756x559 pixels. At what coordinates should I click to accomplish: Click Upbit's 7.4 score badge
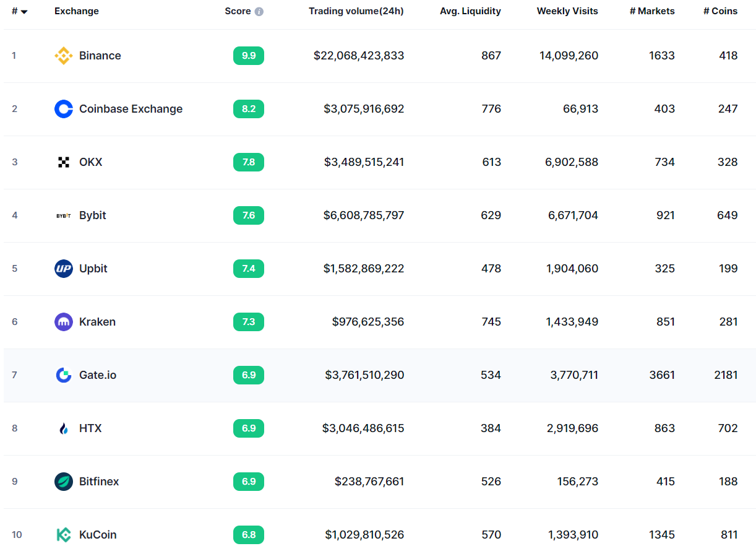point(249,269)
